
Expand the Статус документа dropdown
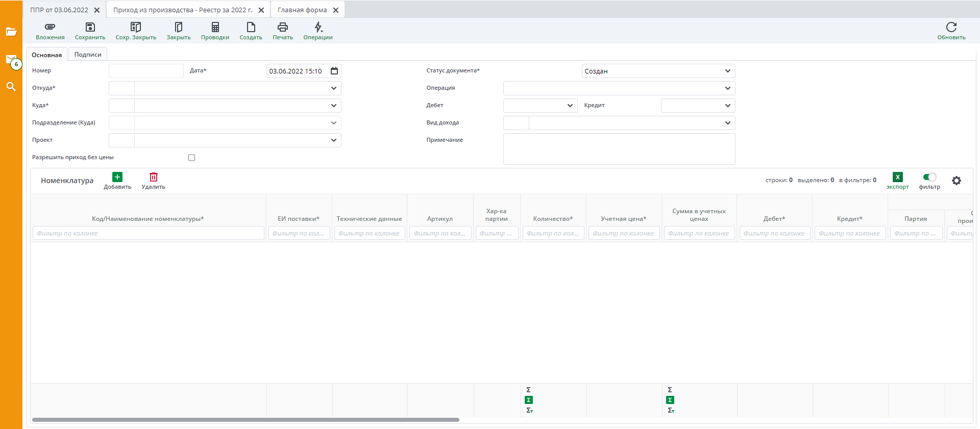pos(727,71)
